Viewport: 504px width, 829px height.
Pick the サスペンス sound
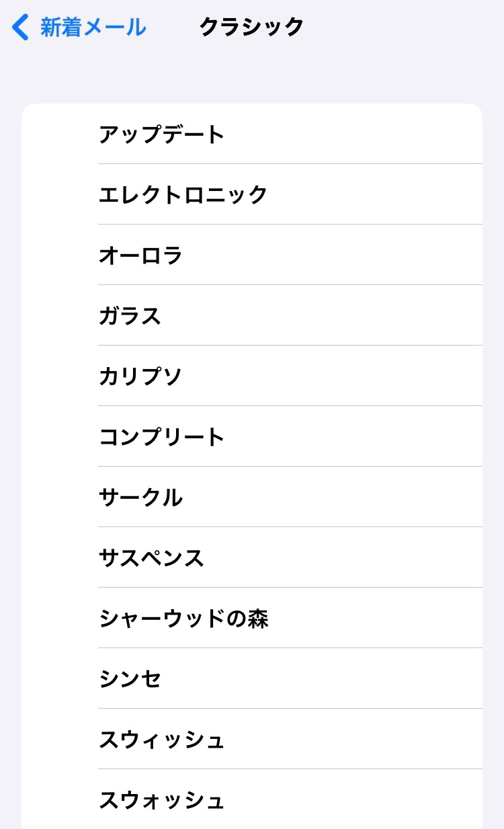point(151,558)
